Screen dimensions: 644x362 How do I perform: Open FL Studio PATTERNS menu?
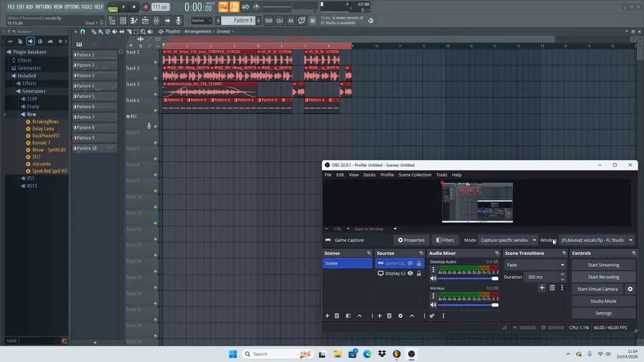tap(43, 6)
